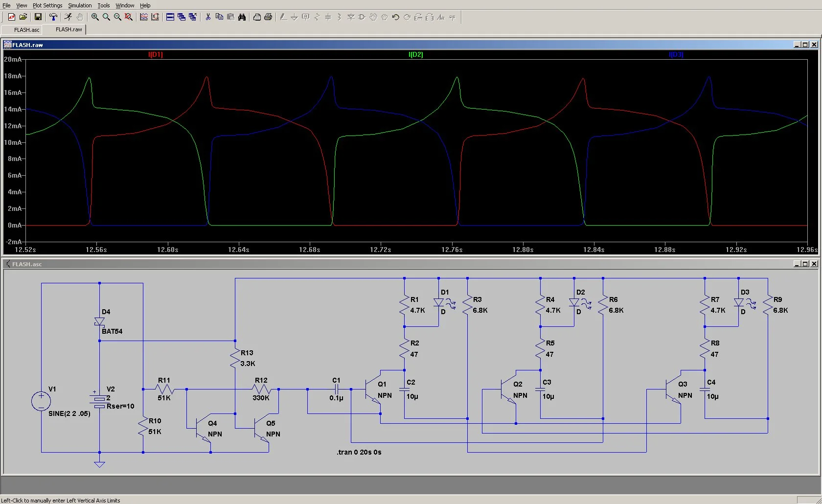Click the 12.76s time axis label

452,250
